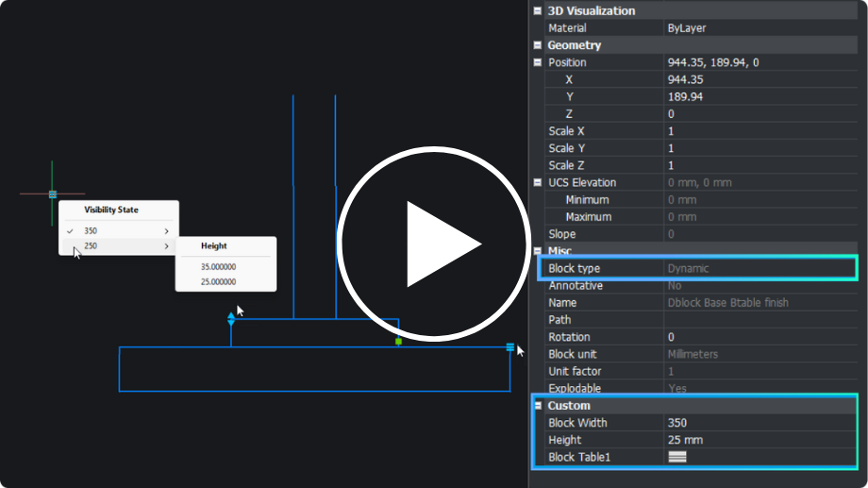Edit the Material value ByLayer
The image size is (868, 488).
coord(760,27)
